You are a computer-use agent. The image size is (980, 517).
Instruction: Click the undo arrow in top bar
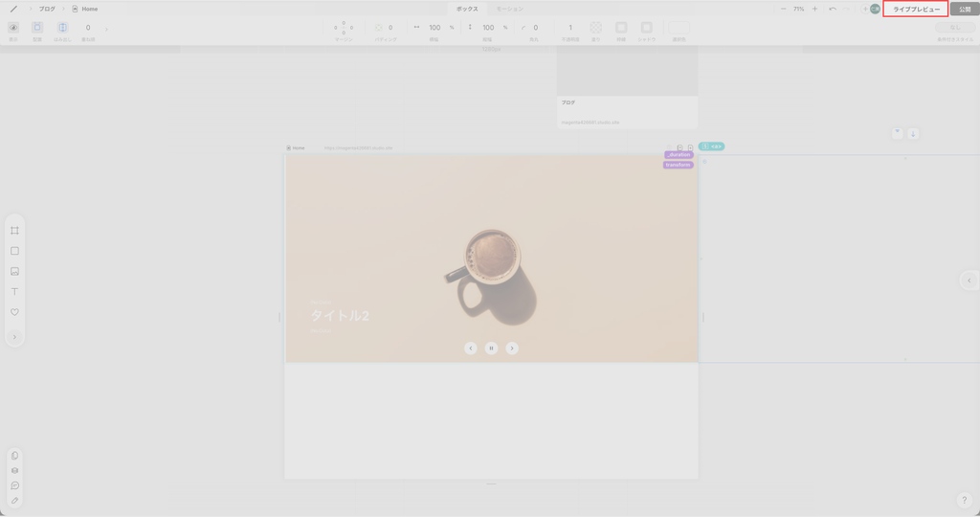tap(833, 9)
